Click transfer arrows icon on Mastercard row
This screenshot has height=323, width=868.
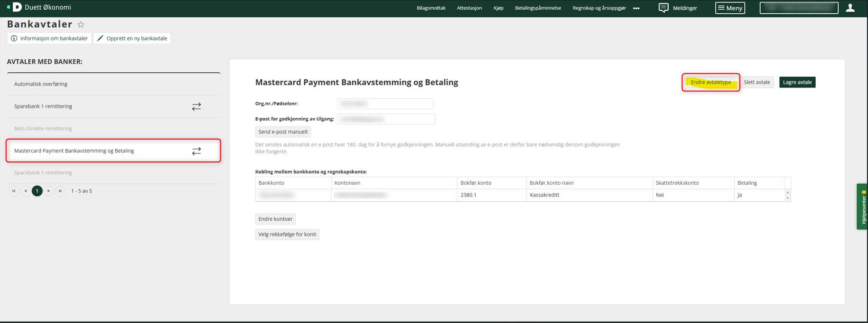(x=196, y=151)
